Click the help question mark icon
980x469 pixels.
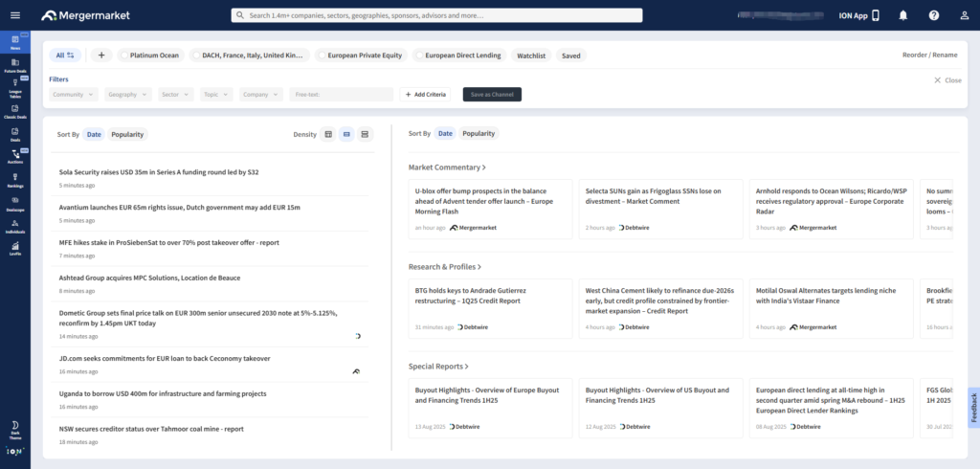tap(934, 15)
